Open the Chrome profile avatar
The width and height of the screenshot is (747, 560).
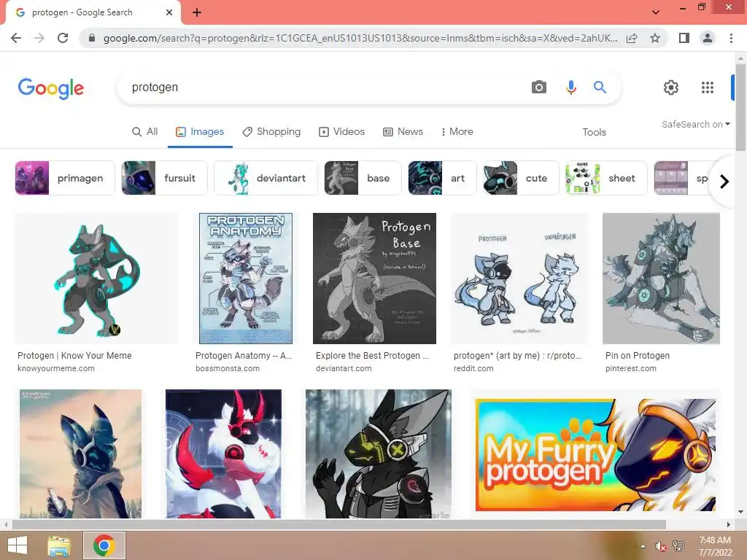tap(708, 38)
